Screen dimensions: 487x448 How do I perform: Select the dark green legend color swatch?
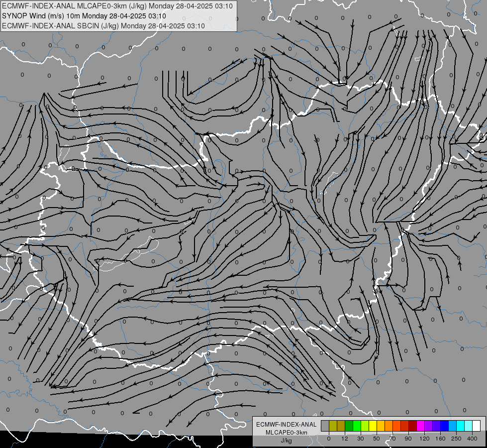coord(349,426)
